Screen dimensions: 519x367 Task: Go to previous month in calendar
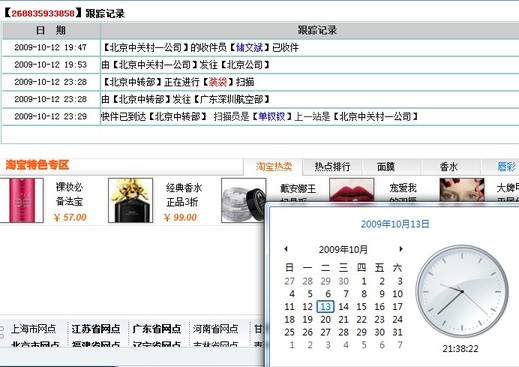tap(286, 249)
